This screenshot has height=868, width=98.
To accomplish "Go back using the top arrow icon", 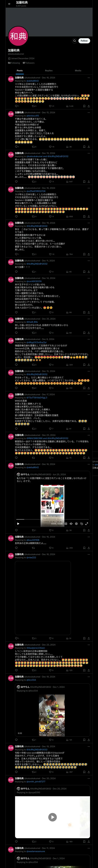I will [9, 4].
